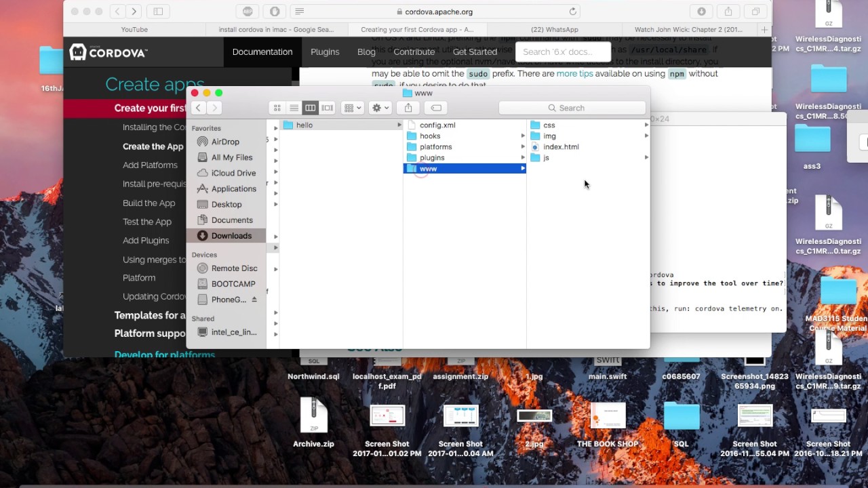Select Finder column view button

[x=310, y=108]
